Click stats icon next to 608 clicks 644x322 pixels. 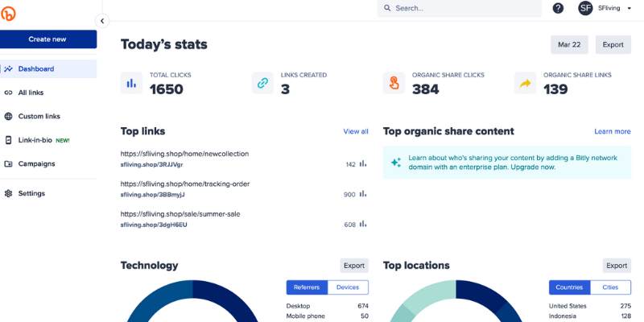(363, 225)
